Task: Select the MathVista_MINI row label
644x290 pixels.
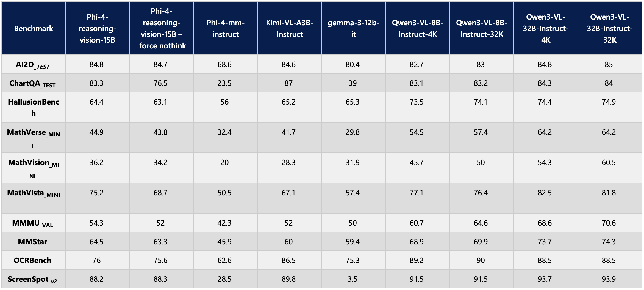Action: 34,193
